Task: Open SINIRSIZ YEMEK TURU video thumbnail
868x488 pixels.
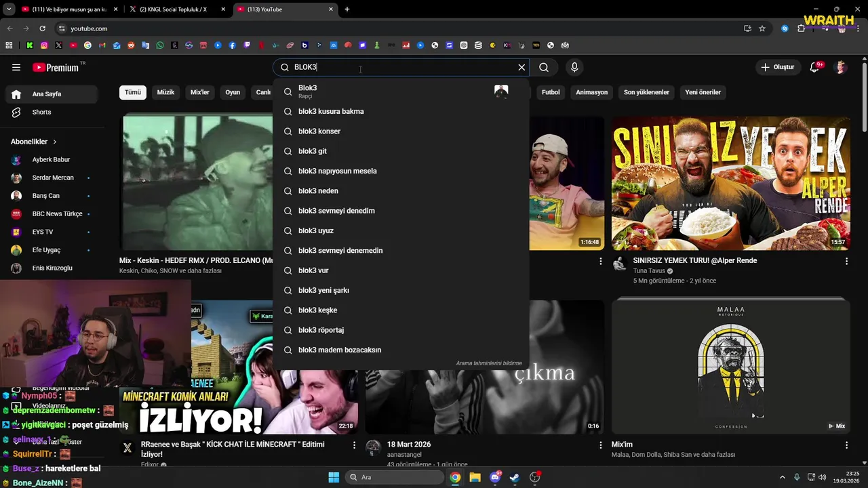Action: pos(731,183)
